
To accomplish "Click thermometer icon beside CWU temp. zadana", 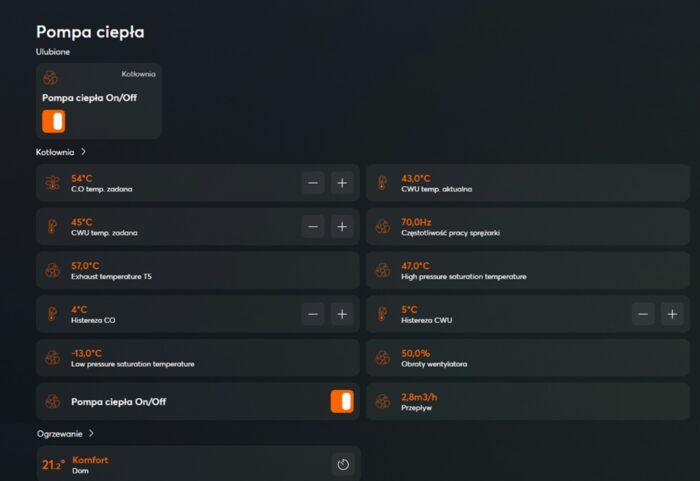I will (x=52, y=227).
